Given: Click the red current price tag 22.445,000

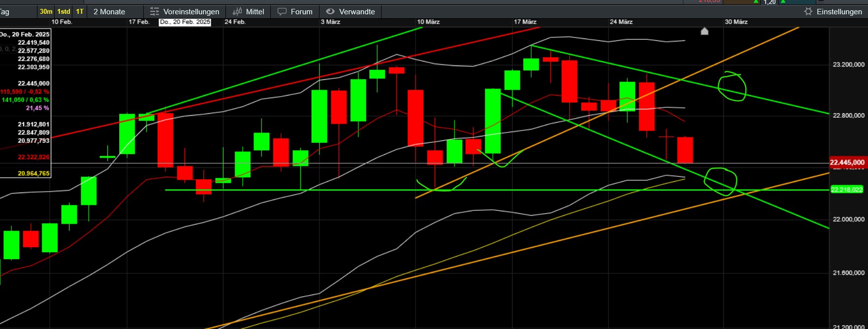Looking at the screenshot, I should 847,163.
